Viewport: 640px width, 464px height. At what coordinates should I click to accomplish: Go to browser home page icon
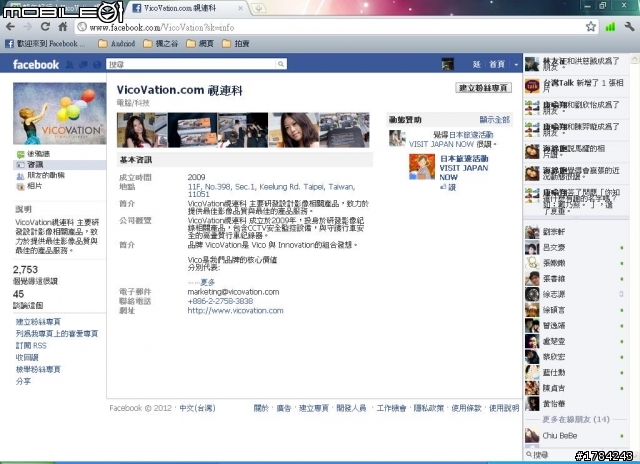62,27
